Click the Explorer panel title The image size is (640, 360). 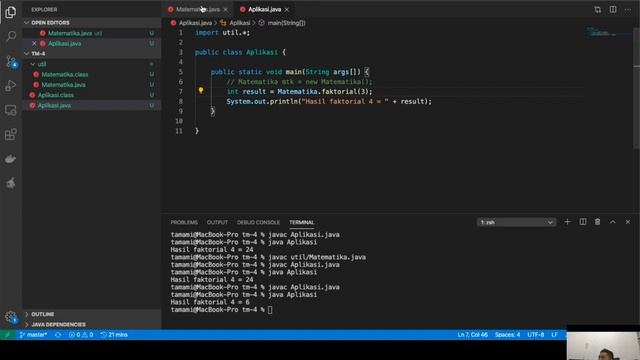point(44,9)
